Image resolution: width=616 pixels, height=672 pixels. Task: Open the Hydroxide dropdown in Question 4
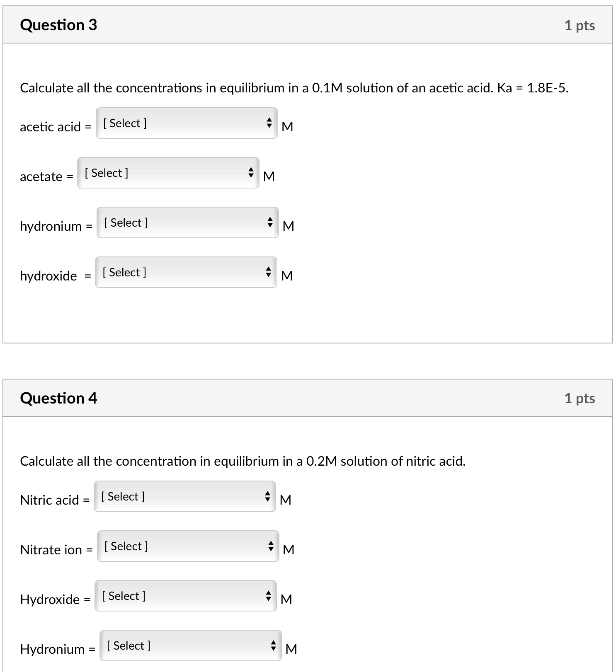[x=185, y=596]
